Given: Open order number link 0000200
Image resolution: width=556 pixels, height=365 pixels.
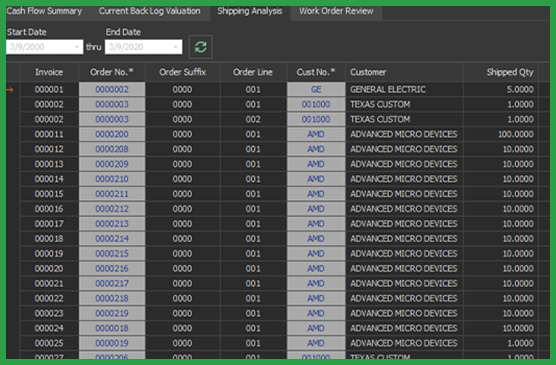Looking at the screenshot, I should pyautogui.click(x=112, y=134).
